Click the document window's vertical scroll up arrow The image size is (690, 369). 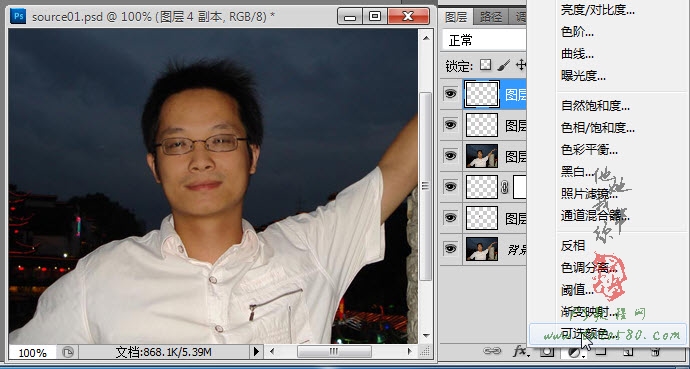coord(426,38)
